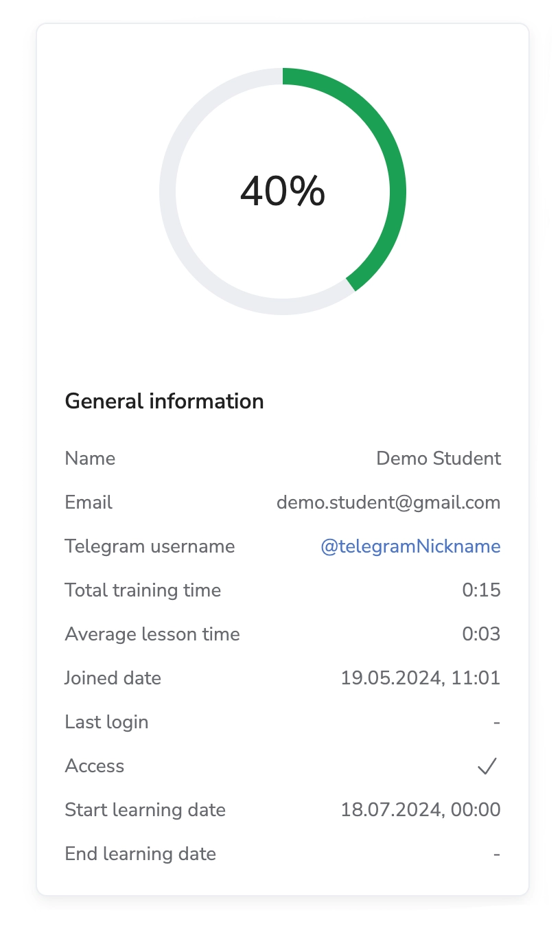Open the @telegramNickname Telegram link
This screenshot has width=560, height=926.
[x=410, y=546]
